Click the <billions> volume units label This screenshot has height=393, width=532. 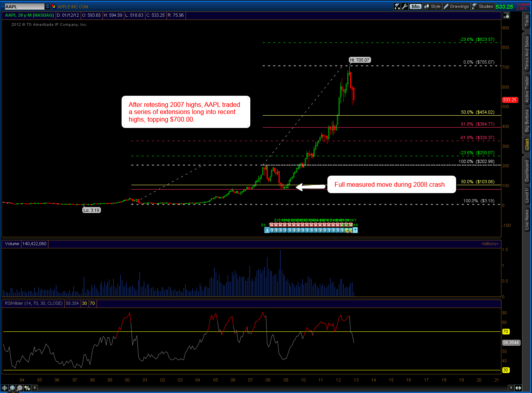(490, 244)
